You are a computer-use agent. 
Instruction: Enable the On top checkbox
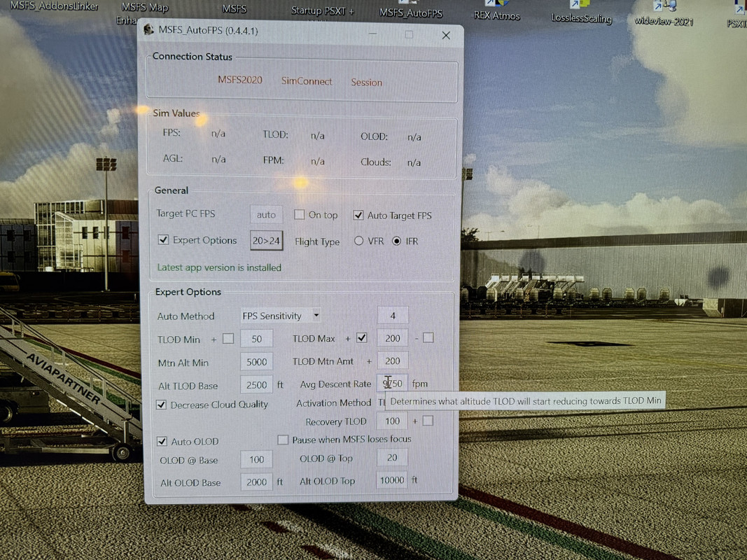pos(299,214)
